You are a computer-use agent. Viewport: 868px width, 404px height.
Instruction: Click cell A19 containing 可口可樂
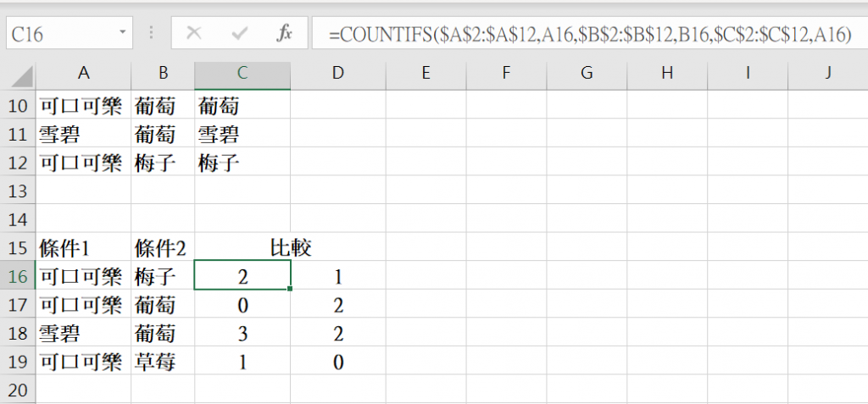(84, 362)
